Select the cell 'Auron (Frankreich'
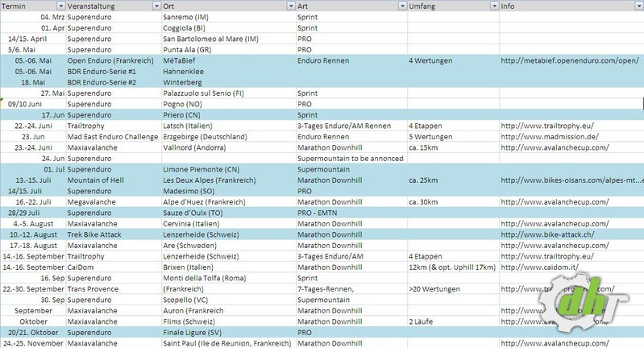This screenshot has width=644, height=348. point(229,311)
